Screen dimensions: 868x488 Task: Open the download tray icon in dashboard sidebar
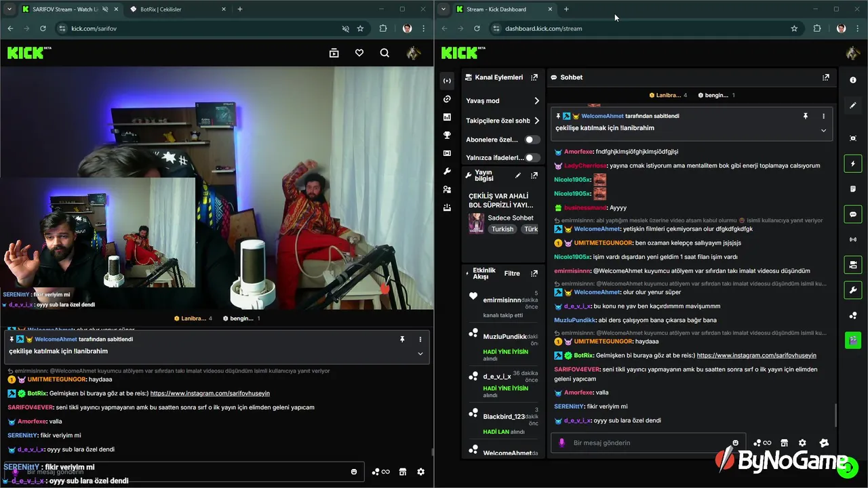pyautogui.click(x=447, y=207)
